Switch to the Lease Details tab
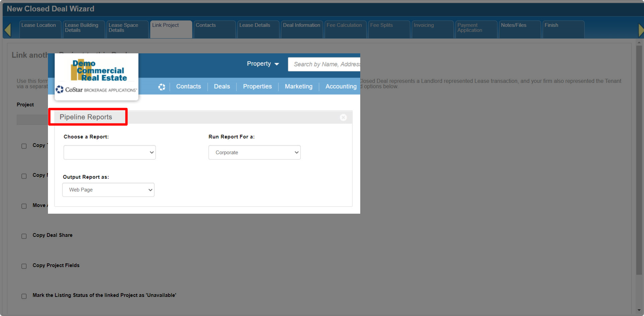This screenshot has width=644, height=316. point(258,29)
